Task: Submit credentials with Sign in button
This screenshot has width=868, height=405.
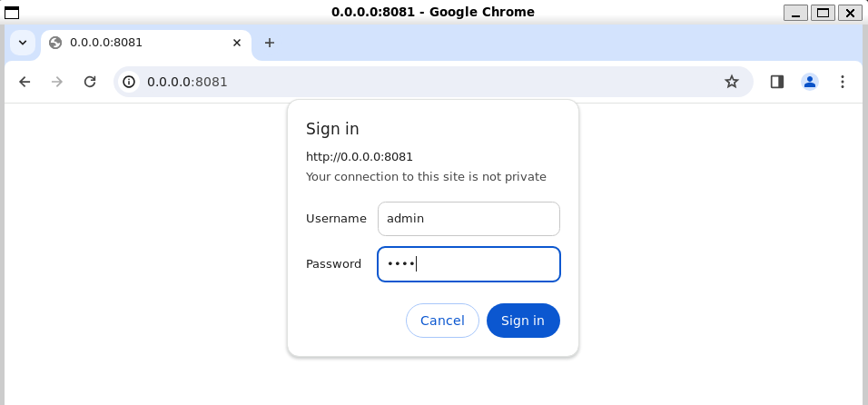Action: (x=523, y=321)
